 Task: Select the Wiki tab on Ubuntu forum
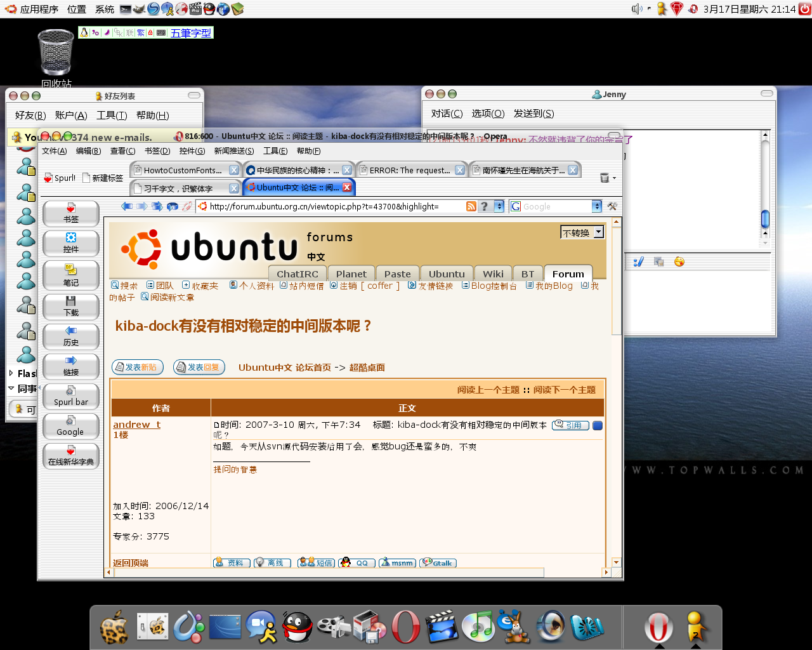click(492, 274)
